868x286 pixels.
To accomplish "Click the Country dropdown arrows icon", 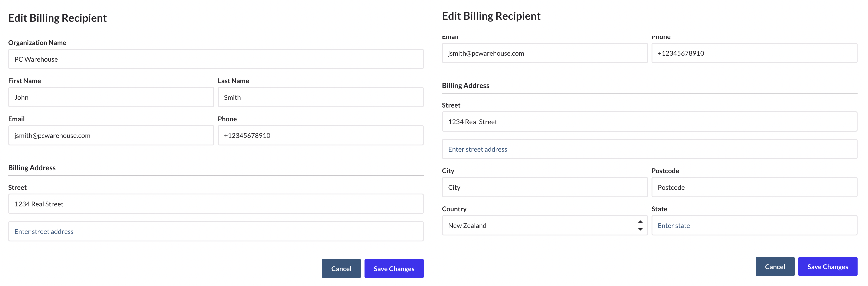I will point(640,225).
